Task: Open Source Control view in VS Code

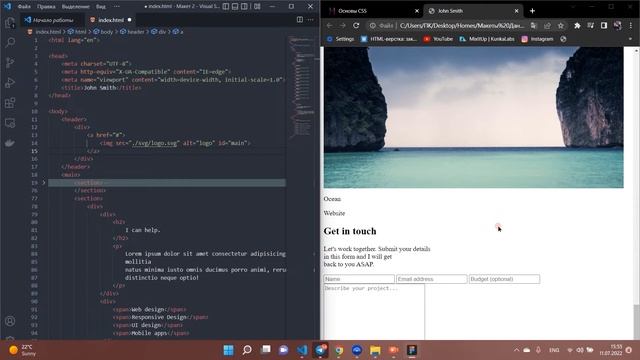Action: 10,62
